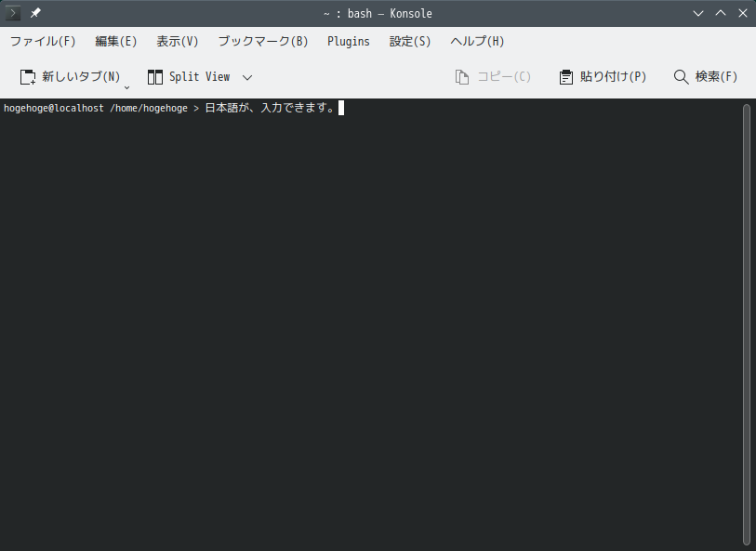Close the Konsole window

tap(742, 14)
